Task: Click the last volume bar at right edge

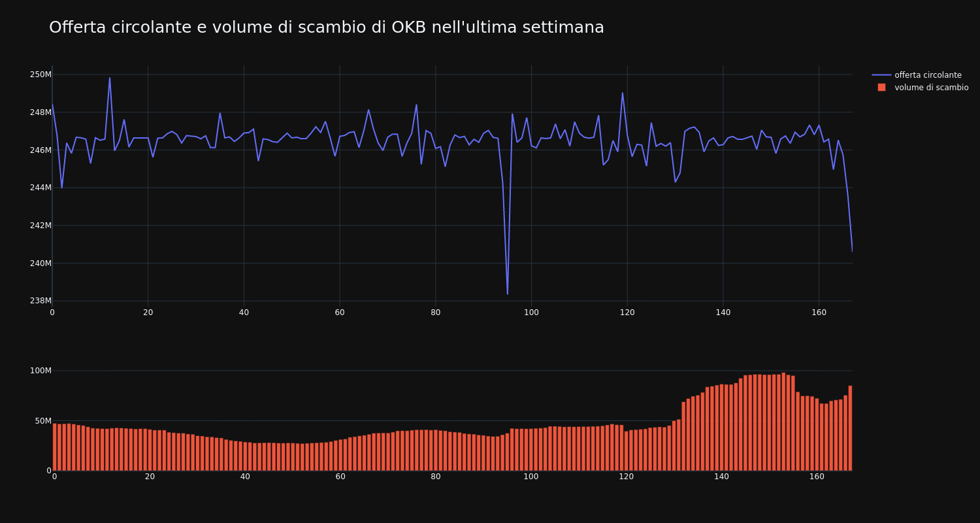Action: [850, 428]
